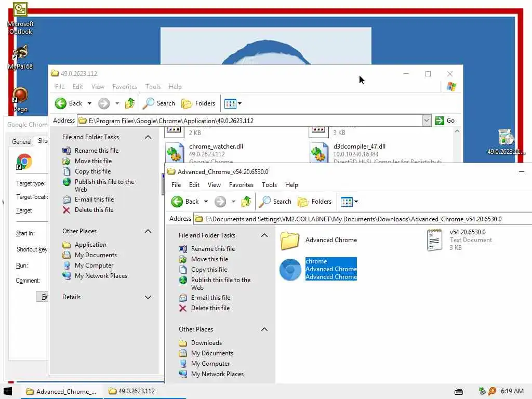Open address bar dropdown in 49.0.2623.112 window
Viewport: 532px width, 399px height.
[x=427, y=121]
